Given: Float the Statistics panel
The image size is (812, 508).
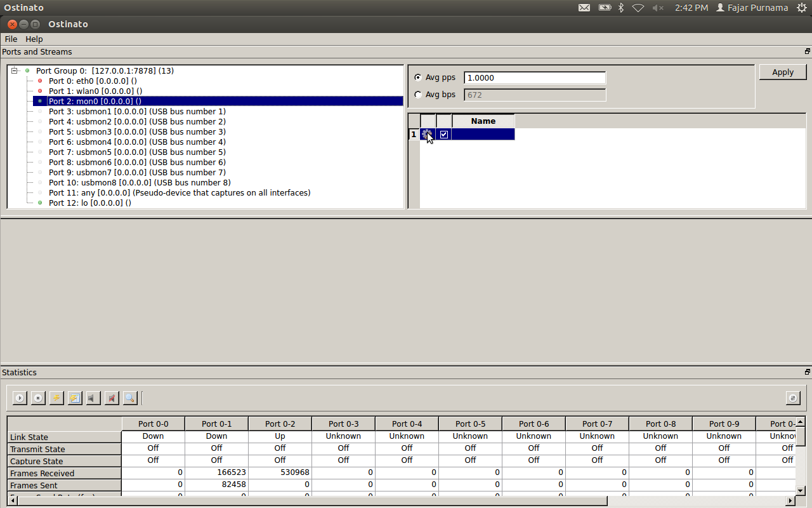Looking at the screenshot, I should [x=808, y=372].
